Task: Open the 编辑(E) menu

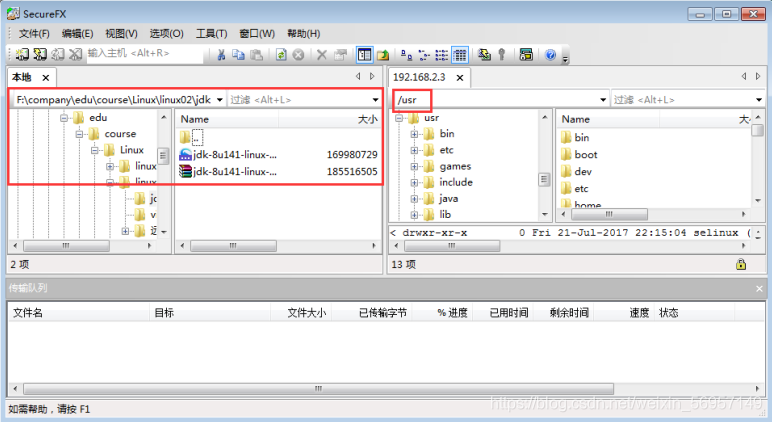Action: [77, 33]
